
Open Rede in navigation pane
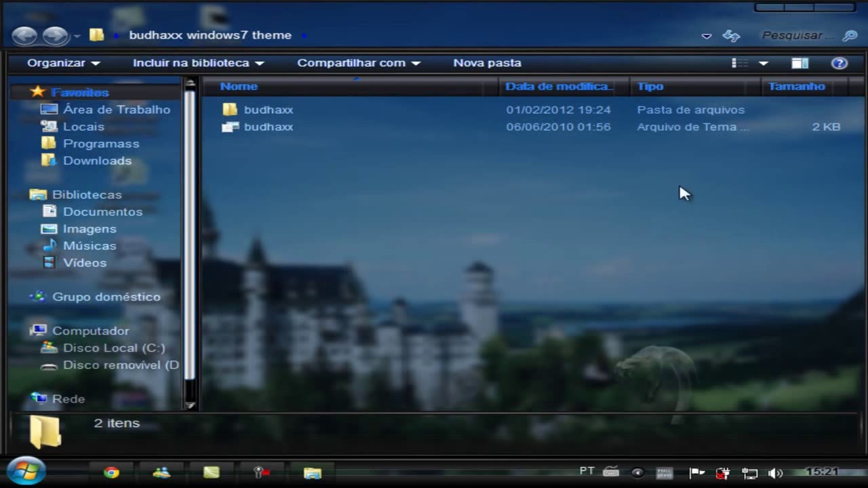68,399
